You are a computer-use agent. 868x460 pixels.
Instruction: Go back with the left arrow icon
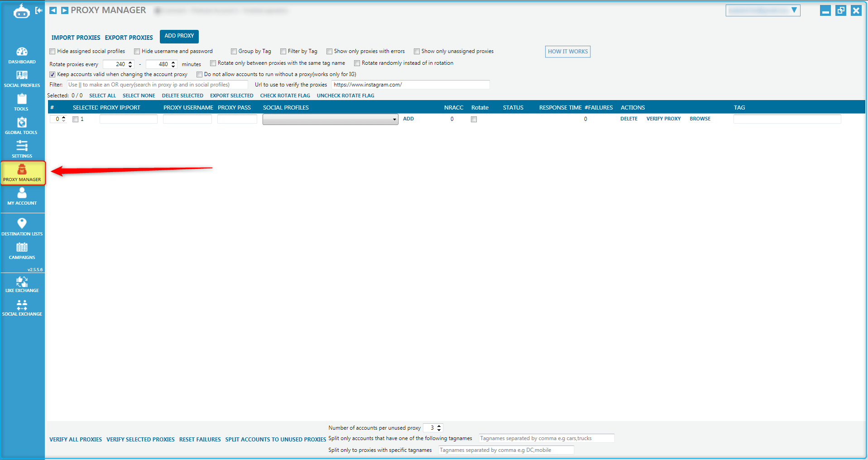click(x=53, y=10)
